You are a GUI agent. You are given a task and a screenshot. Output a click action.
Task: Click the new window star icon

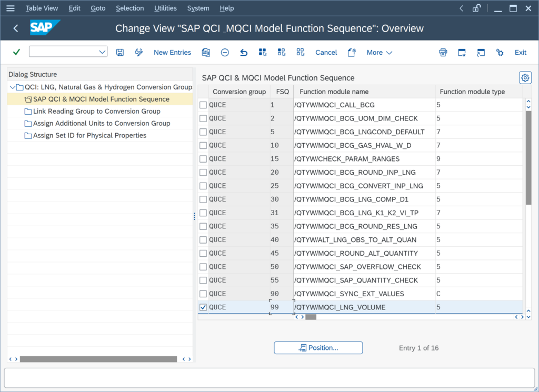click(462, 52)
